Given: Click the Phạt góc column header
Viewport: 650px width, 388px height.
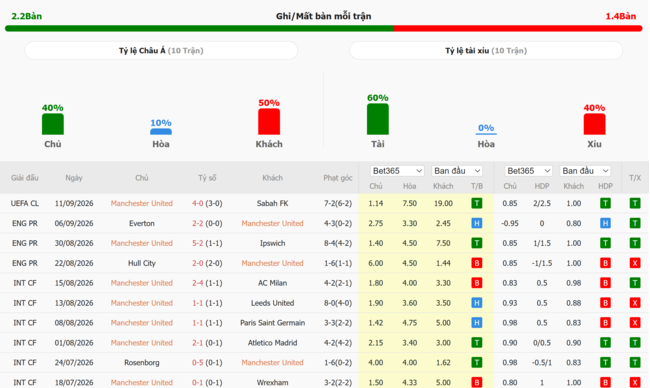Looking at the screenshot, I should tap(338, 178).
